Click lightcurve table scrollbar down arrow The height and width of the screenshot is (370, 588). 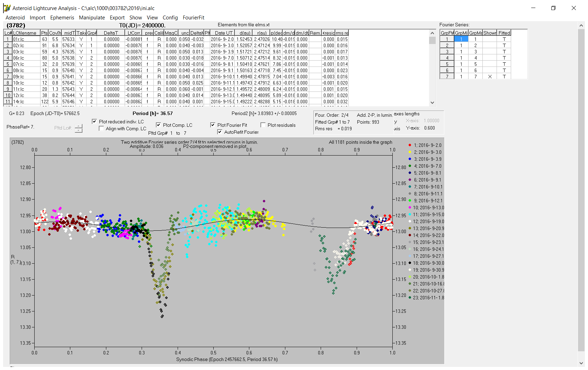pyautogui.click(x=432, y=103)
